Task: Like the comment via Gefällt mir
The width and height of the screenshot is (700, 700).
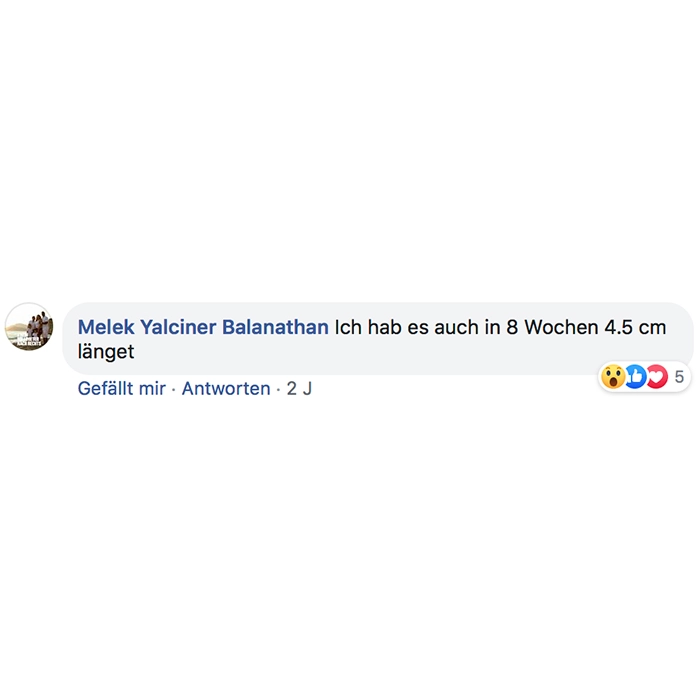Action: tap(121, 388)
